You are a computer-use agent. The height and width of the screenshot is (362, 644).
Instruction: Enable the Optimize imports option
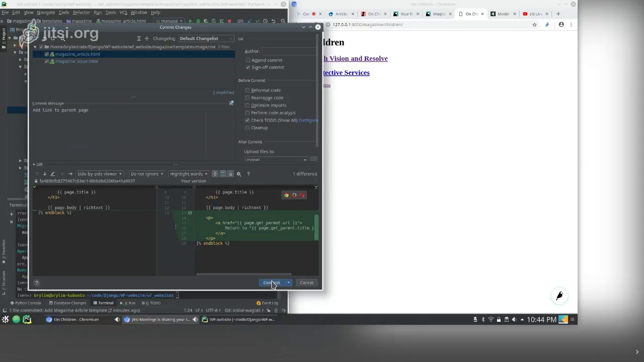pos(247,106)
